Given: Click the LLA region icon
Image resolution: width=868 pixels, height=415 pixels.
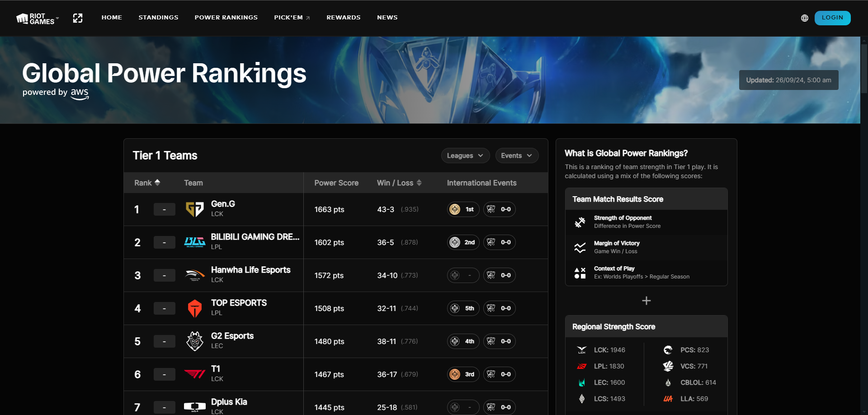Looking at the screenshot, I should click(668, 399).
